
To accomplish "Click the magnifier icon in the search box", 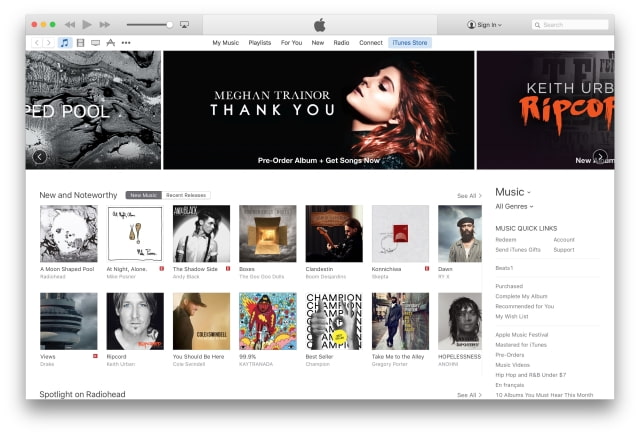I will click(x=538, y=25).
